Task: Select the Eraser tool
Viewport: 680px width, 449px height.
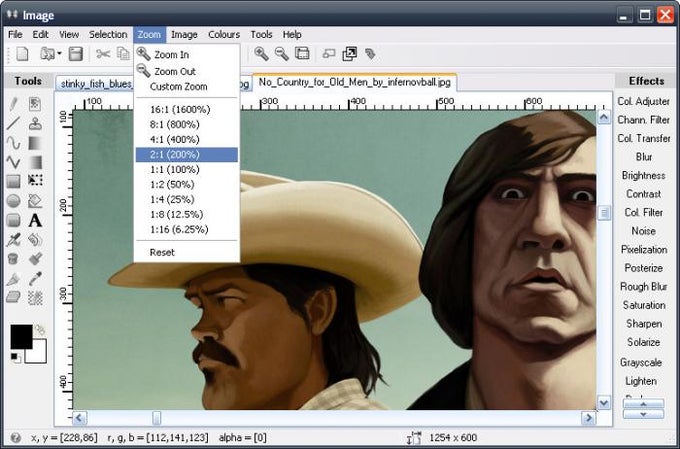Action: coord(13,297)
